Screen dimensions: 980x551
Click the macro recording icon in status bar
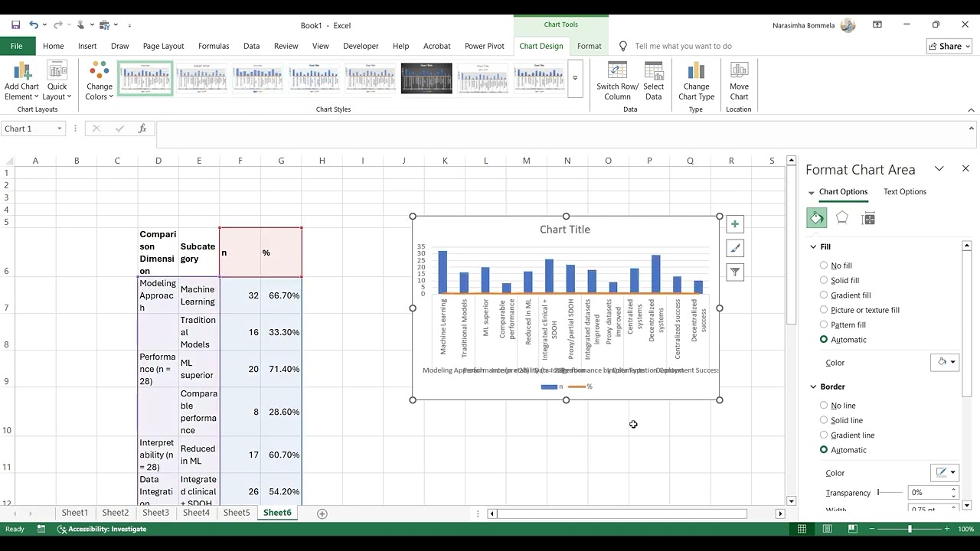(x=41, y=529)
